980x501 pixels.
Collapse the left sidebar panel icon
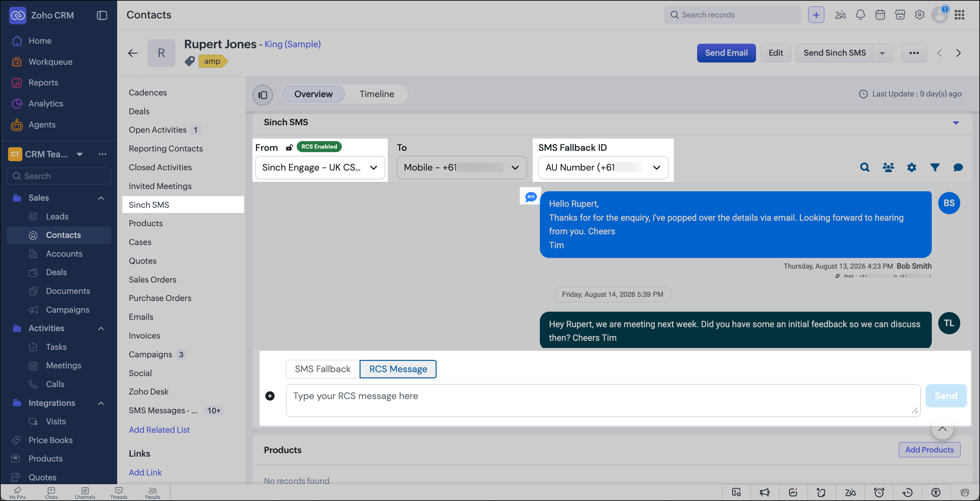point(102,15)
